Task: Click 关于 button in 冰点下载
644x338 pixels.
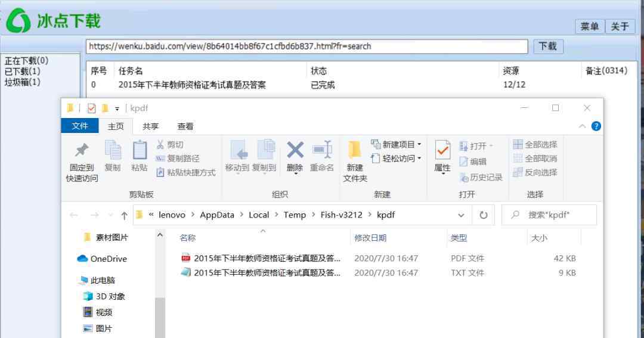Action: coord(620,27)
